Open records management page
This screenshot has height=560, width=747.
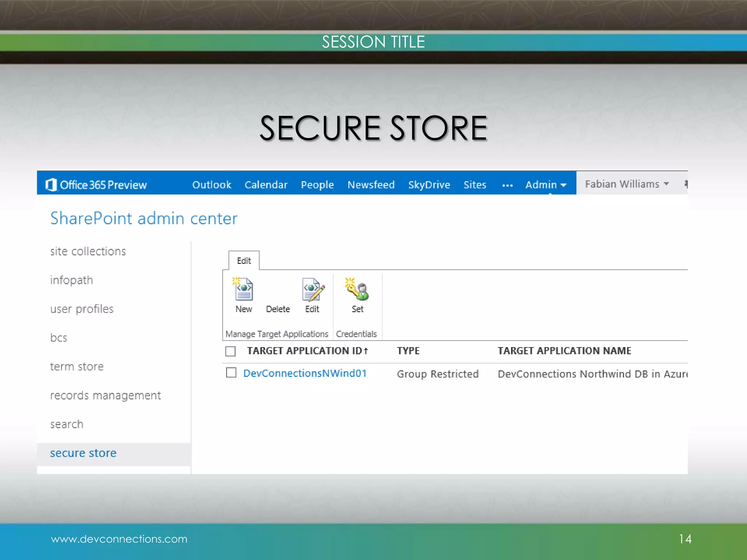click(x=105, y=396)
